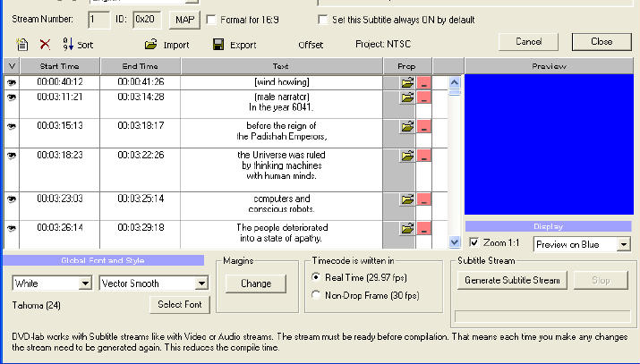Click the Close button
This screenshot has height=364, width=640.
tap(602, 41)
